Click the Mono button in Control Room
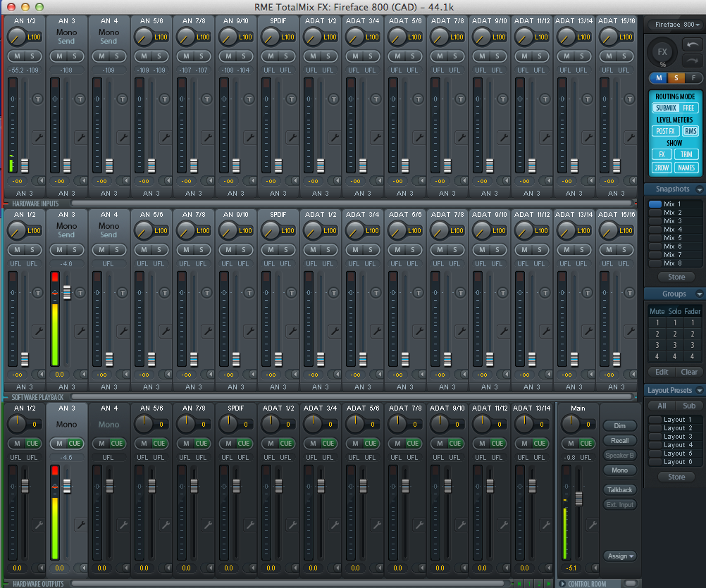Viewport: 706px width, 588px height. 619,470
